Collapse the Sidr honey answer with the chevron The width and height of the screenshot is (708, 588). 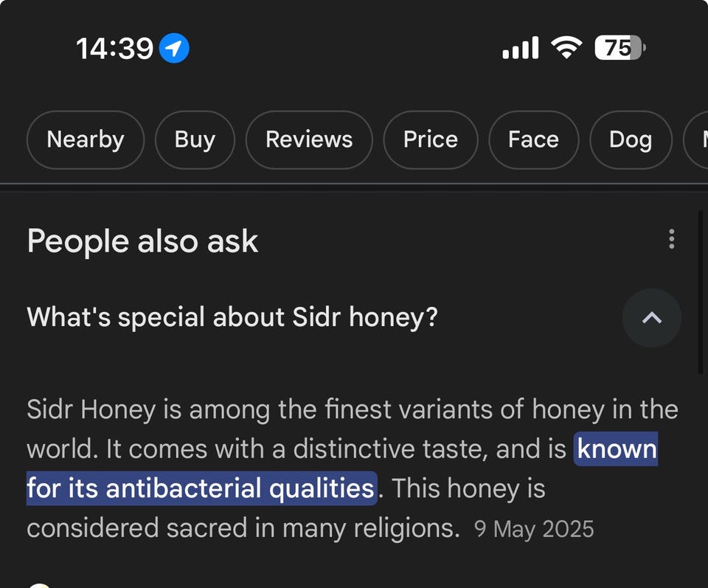pyautogui.click(x=651, y=318)
